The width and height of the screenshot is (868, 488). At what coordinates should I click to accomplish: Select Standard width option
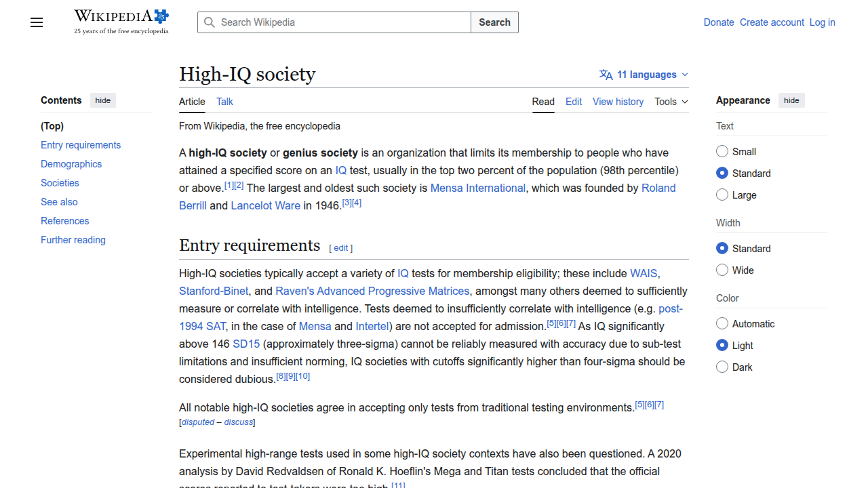(722, 248)
